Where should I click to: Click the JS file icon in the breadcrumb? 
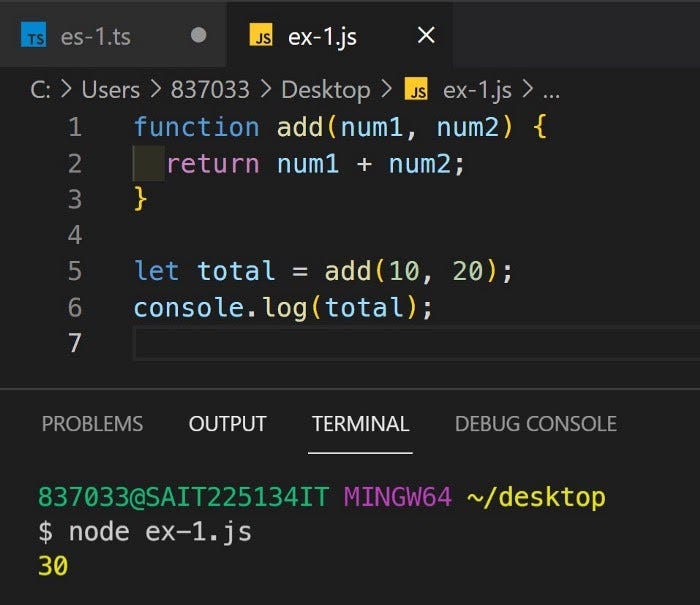(x=415, y=90)
